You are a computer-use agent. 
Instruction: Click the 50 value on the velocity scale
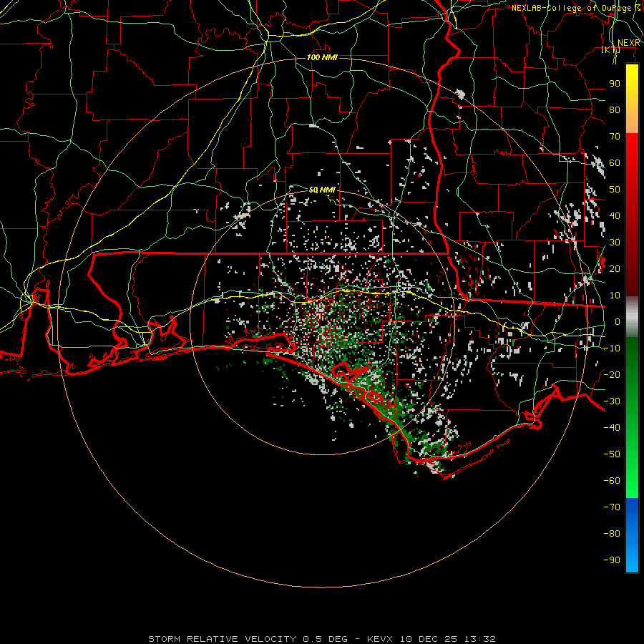point(615,190)
